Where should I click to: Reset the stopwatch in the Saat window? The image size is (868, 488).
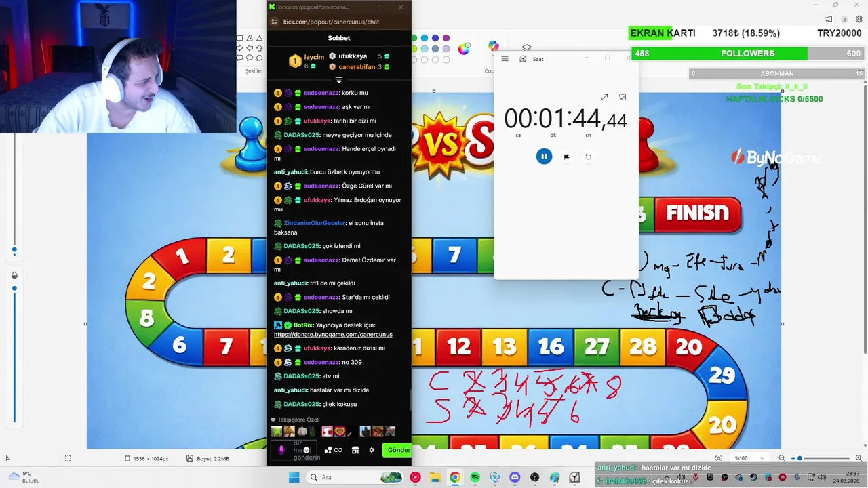588,157
